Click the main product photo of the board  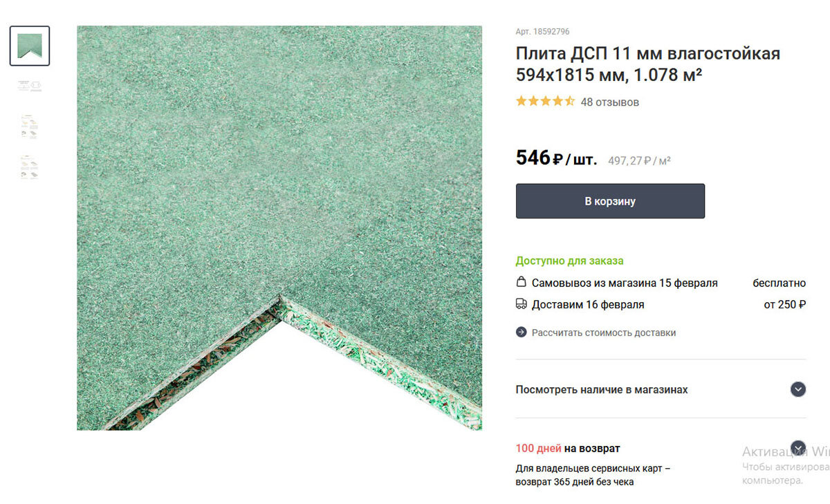[x=279, y=228]
